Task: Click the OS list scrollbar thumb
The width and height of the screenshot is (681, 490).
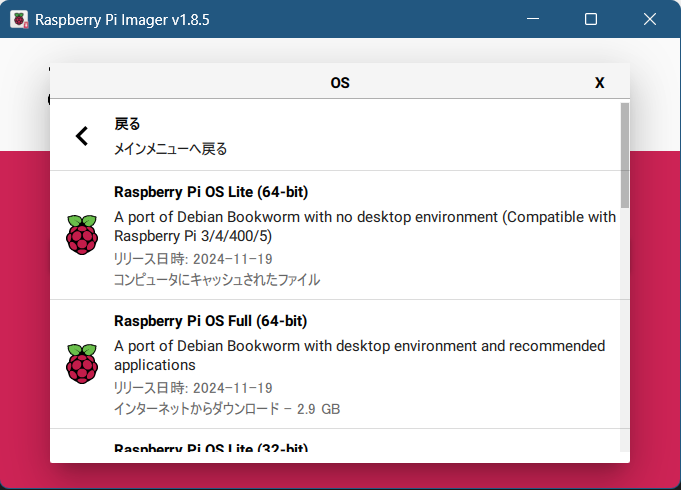Action: click(x=625, y=155)
